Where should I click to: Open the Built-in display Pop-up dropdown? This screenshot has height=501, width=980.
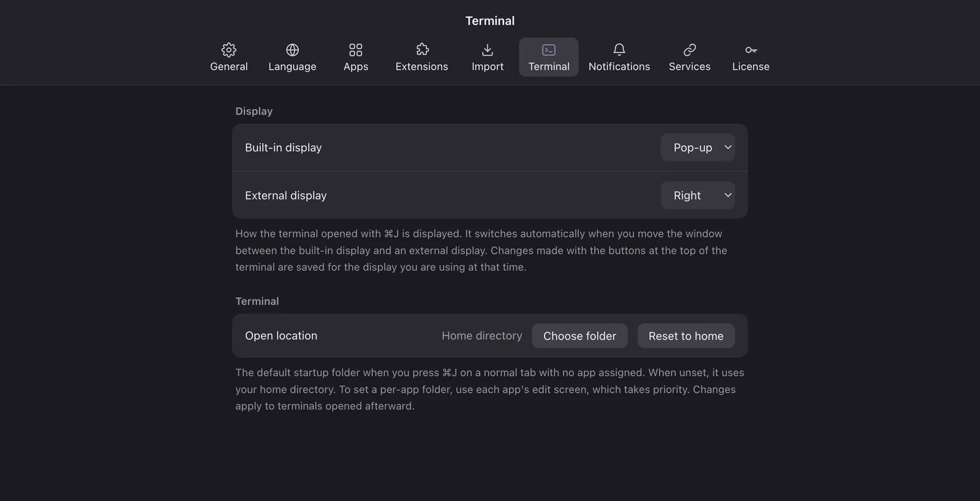tap(698, 148)
